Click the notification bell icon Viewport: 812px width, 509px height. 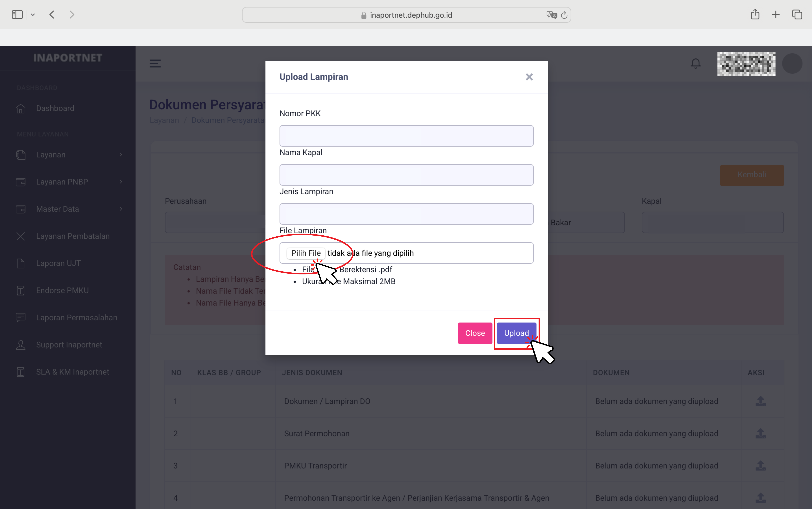[x=695, y=63]
